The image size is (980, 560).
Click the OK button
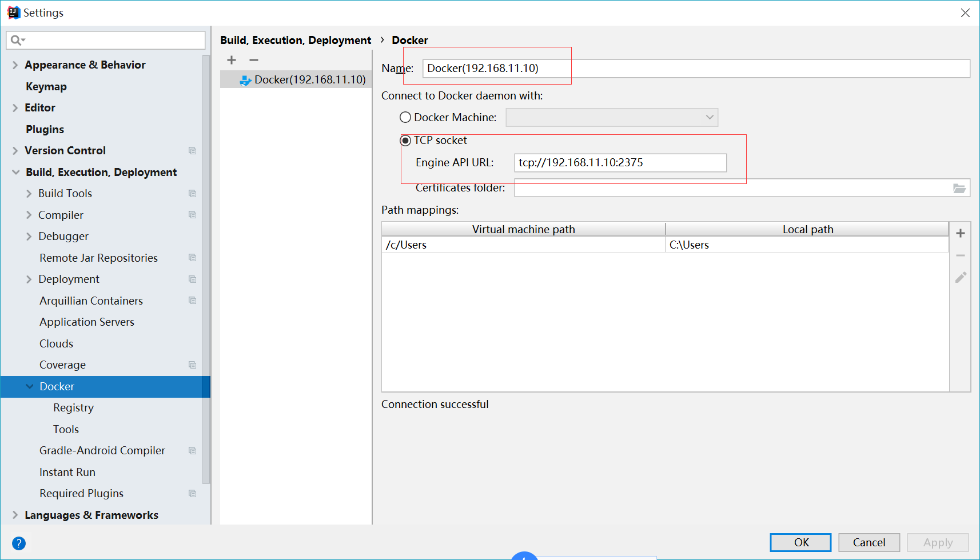point(800,542)
